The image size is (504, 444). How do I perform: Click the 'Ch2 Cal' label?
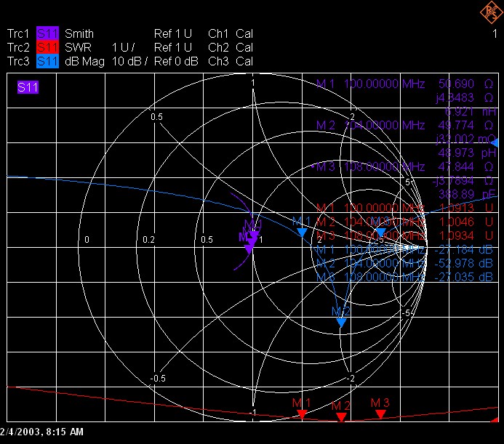(x=231, y=47)
